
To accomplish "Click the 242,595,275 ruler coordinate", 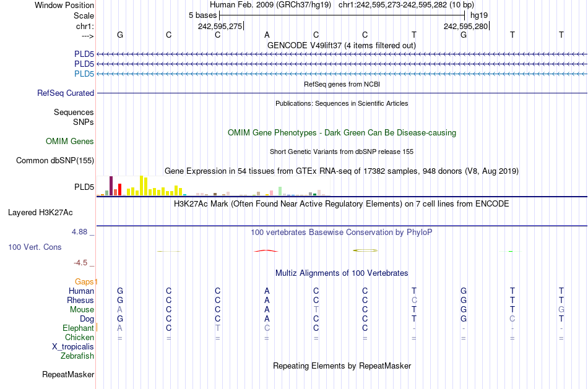I will [220, 26].
